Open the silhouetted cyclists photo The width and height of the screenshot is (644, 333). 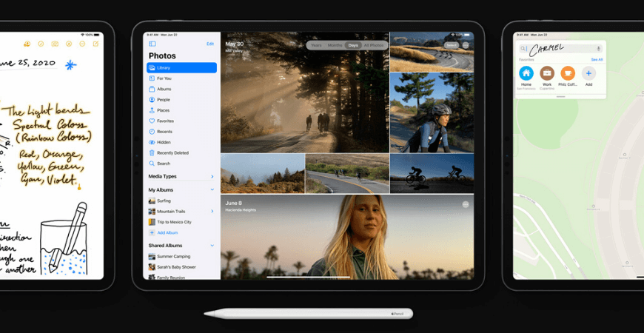pos(432,173)
